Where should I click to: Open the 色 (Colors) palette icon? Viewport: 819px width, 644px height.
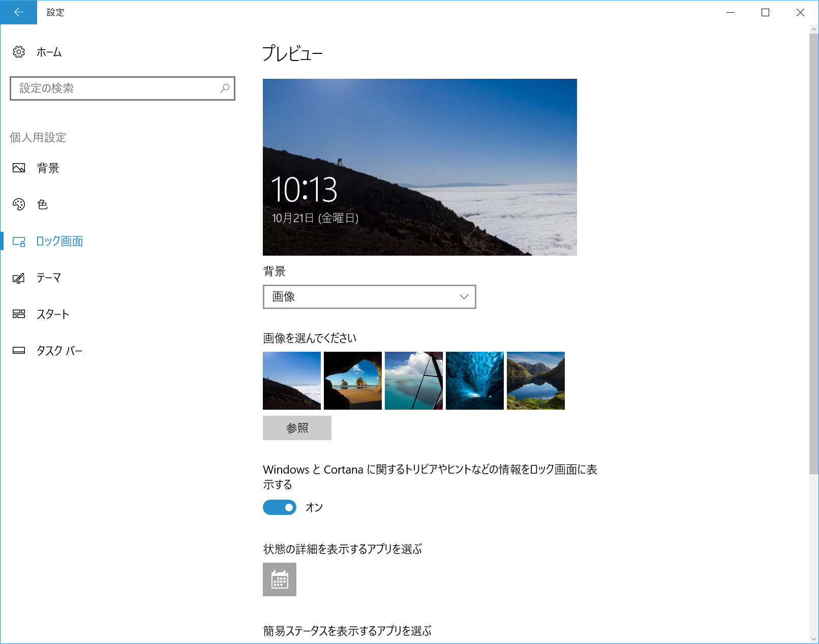19,204
